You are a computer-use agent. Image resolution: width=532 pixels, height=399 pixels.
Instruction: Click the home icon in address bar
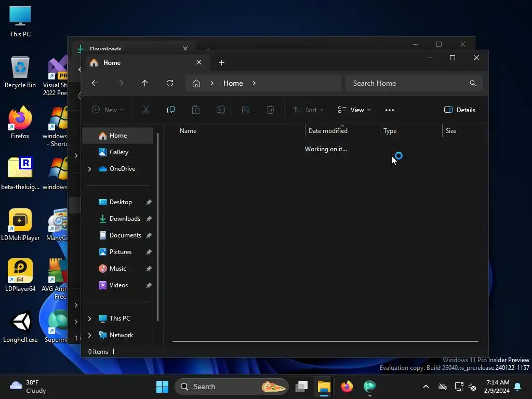(x=196, y=84)
